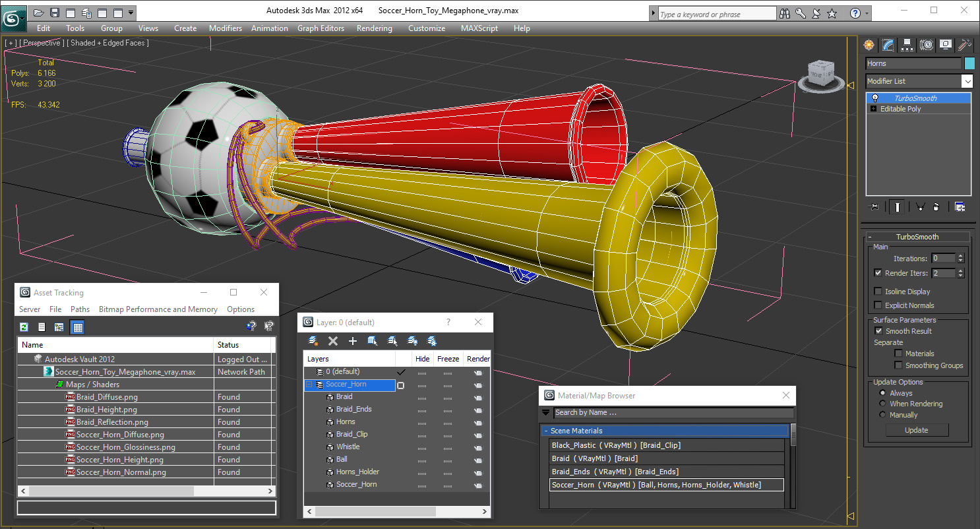Image resolution: width=980 pixels, height=529 pixels.
Task: Click Delete Layer X icon
Action: [x=333, y=341]
